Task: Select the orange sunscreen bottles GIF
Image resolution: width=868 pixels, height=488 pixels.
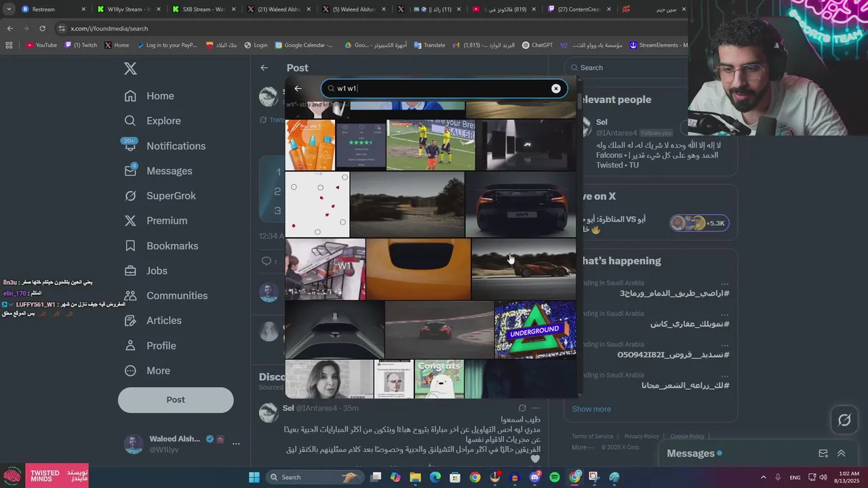Action: pos(311,144)
